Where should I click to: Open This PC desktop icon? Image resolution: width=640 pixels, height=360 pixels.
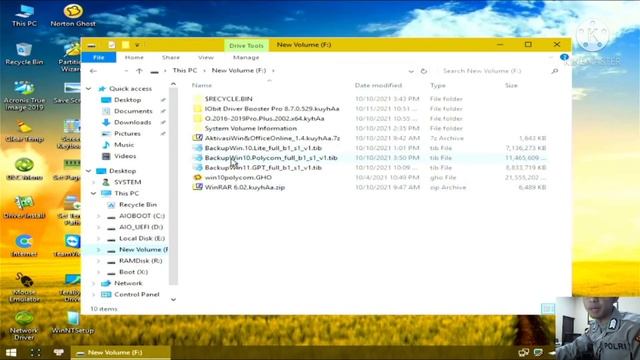point(24,16)
